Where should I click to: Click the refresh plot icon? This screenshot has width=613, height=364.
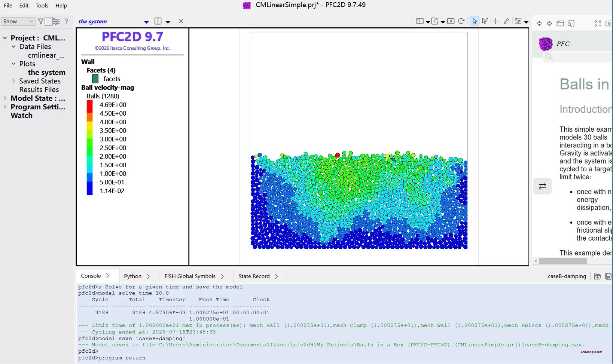461,21
